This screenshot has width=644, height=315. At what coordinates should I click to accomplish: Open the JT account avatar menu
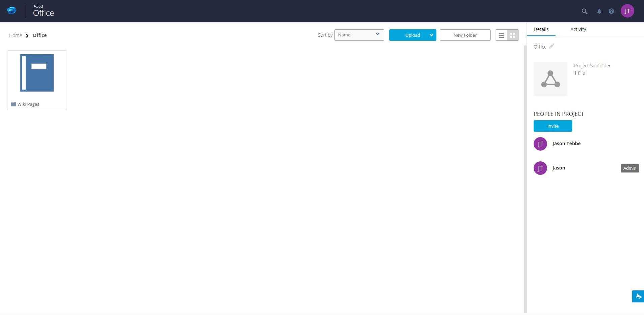click(x=627, y=10)
